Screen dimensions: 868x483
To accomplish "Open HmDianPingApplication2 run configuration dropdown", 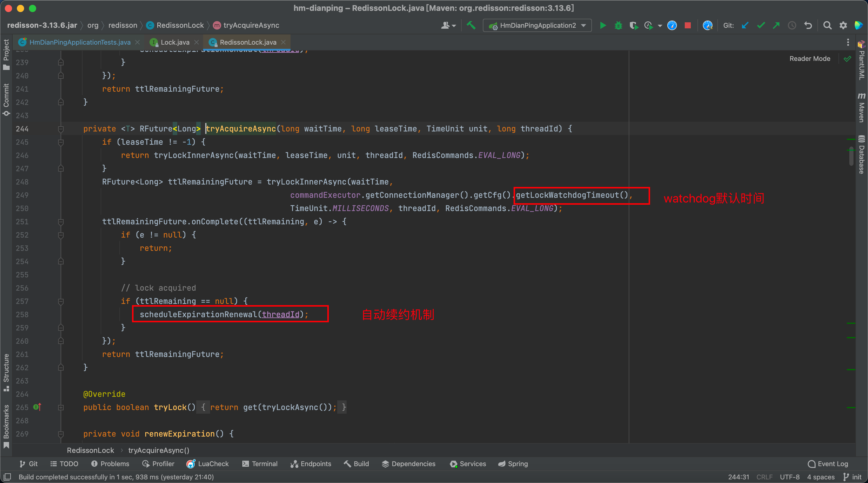I will (537, 25).
